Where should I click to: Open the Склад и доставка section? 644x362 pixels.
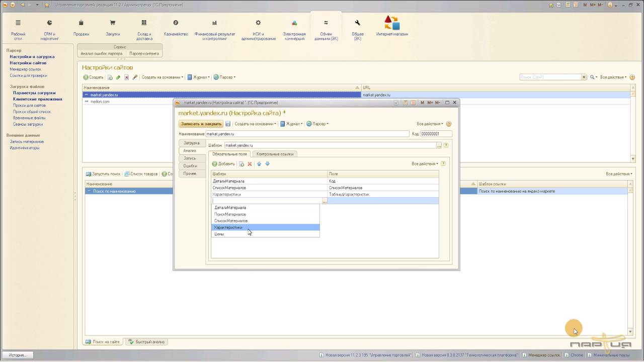coord(144,30)
